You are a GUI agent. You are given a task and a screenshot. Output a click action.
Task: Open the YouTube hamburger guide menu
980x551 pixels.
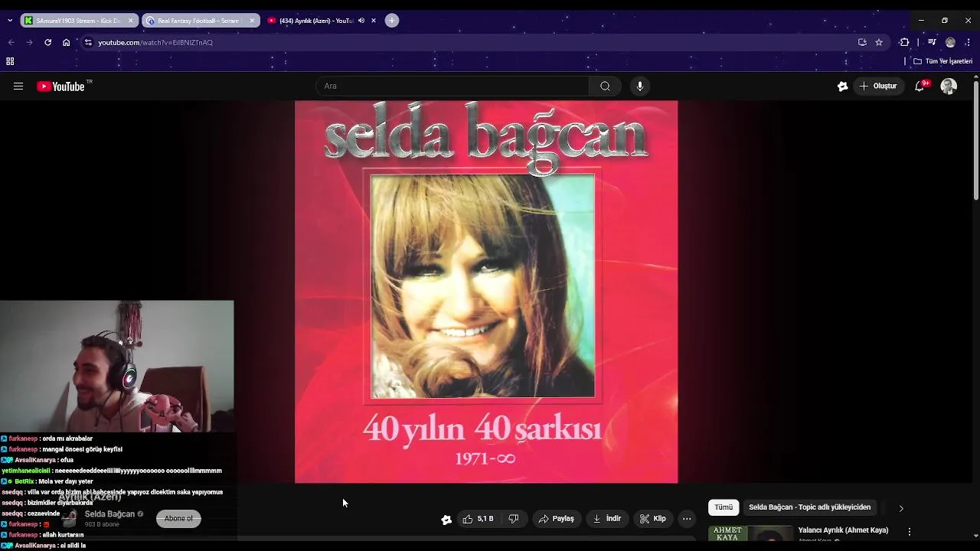18,86
